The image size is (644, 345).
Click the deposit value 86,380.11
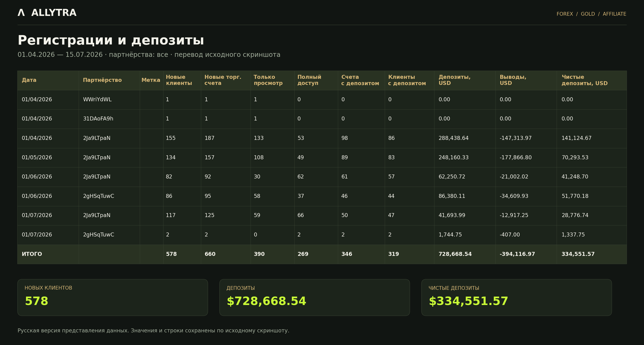coord(452,196)
